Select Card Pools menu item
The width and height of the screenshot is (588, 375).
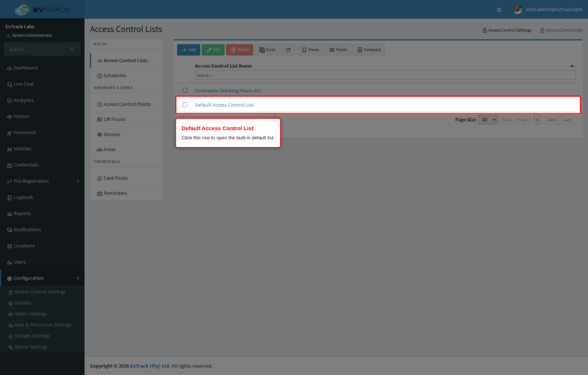pyautogui.click(x=126, y=178)
